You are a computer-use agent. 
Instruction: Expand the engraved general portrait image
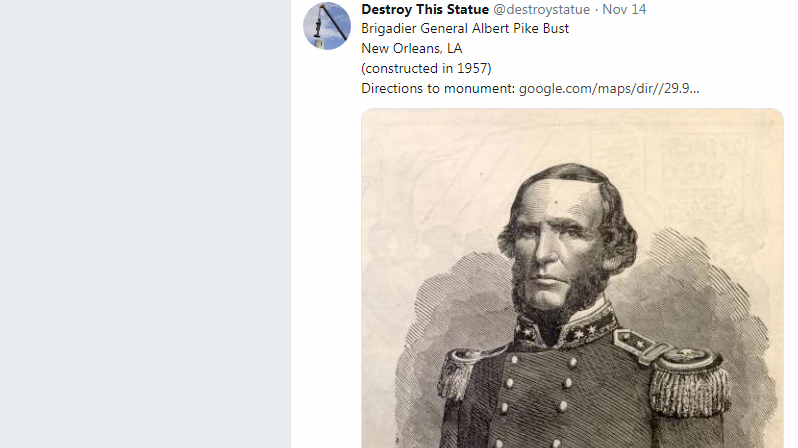[571, 280]
